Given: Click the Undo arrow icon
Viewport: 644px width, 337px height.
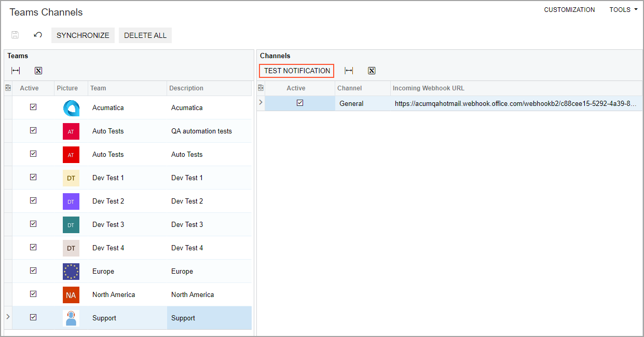Looking at the screenshot, I should (x=38, y=35).
